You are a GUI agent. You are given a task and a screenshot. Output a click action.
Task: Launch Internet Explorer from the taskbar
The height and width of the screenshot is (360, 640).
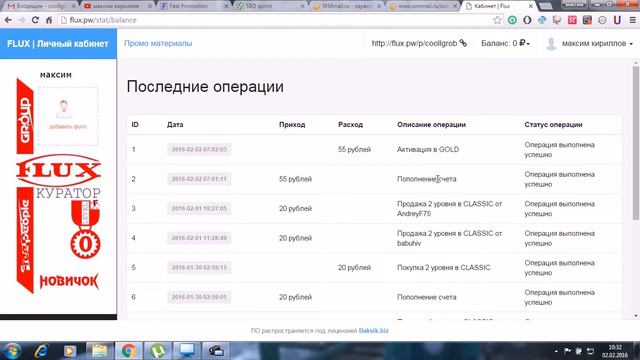pyautogui.click(x=41, y=351)
